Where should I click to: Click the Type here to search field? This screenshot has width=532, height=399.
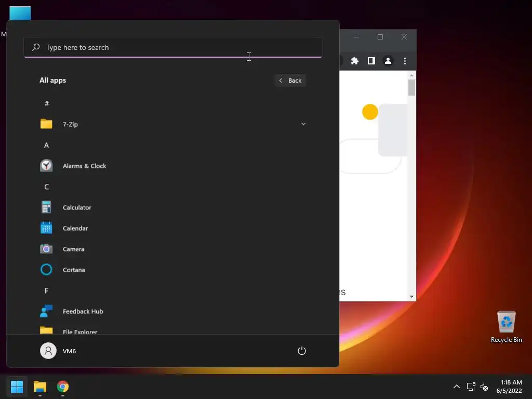pyautogui.click(x=172, y=47)
